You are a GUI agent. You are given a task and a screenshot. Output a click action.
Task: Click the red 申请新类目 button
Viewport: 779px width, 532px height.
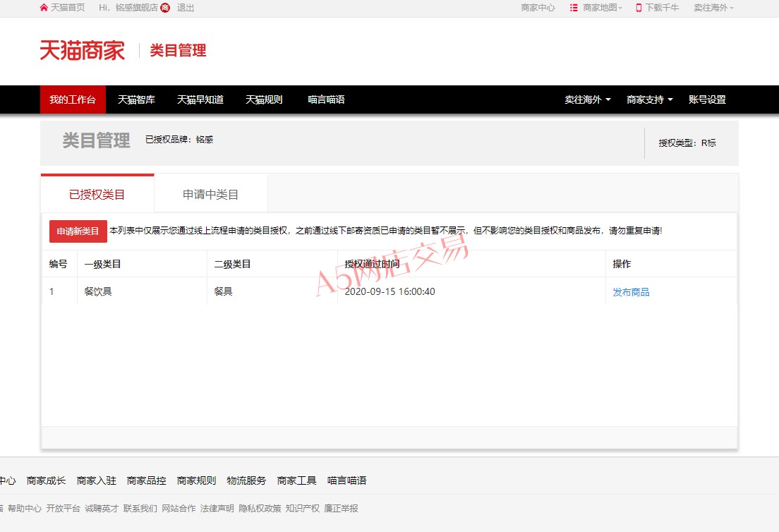(78, 231)
